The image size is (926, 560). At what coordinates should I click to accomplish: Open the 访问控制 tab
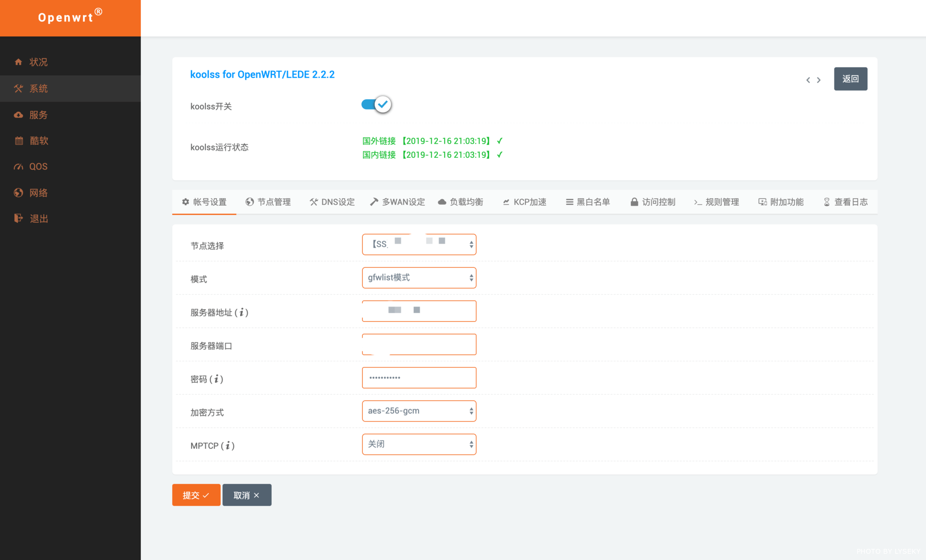653,202
